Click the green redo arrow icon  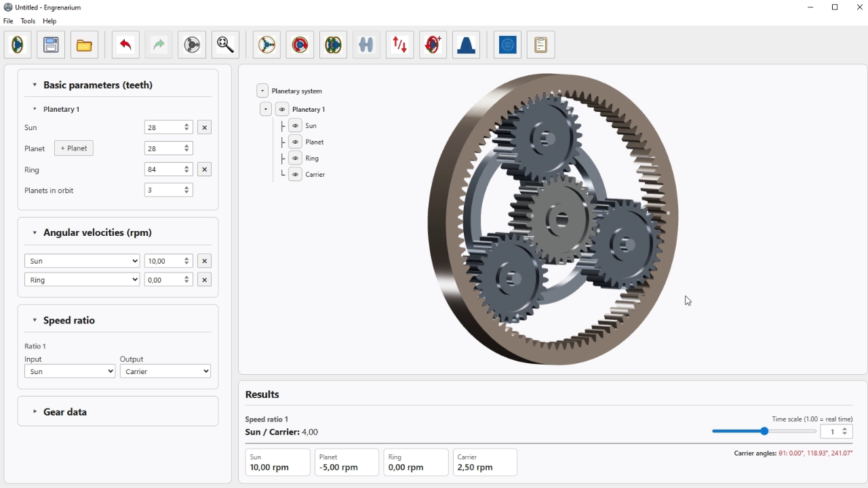click(x=159, y=45)
